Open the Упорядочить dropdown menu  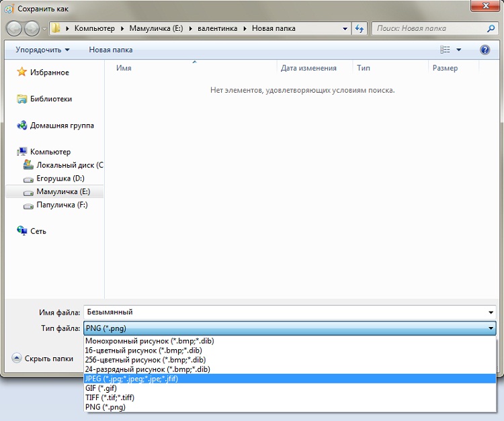pyautogui.click(x=42, y=50)
